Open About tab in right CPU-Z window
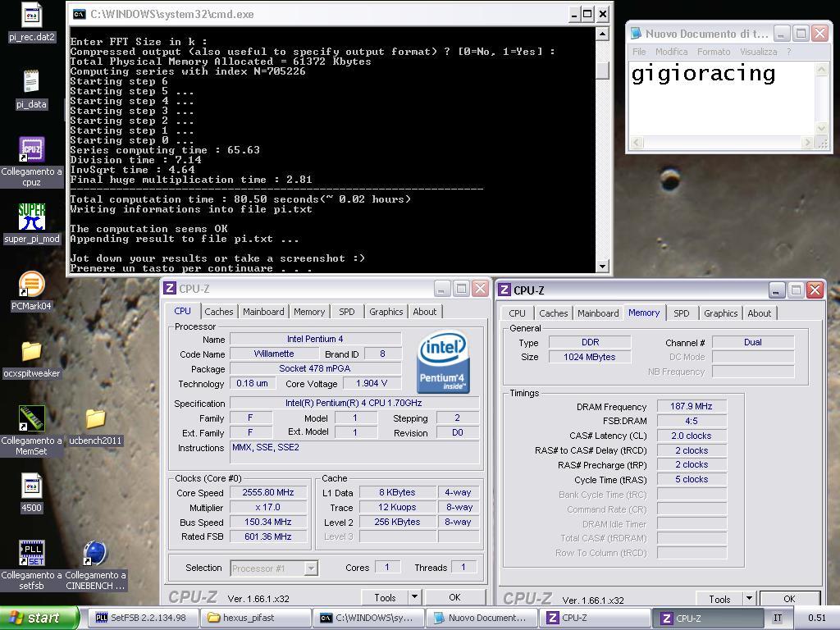Viewport: 840px width, 630px height. click(x=759, y=313)
